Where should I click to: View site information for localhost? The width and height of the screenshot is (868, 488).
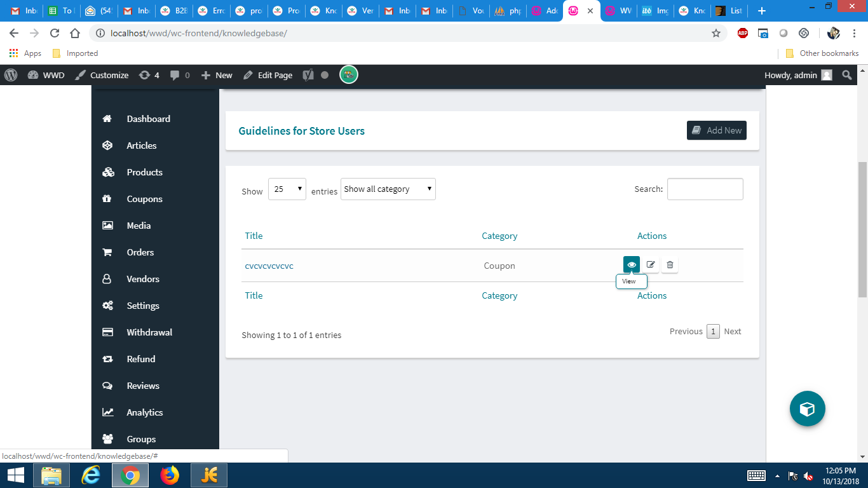[x=100, y=33]
